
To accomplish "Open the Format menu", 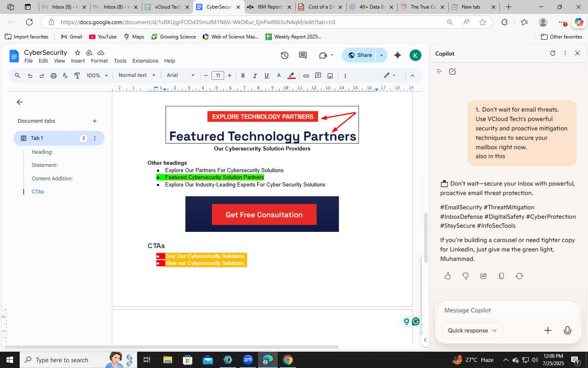I will pyautogui.click(x=100, y=61).
